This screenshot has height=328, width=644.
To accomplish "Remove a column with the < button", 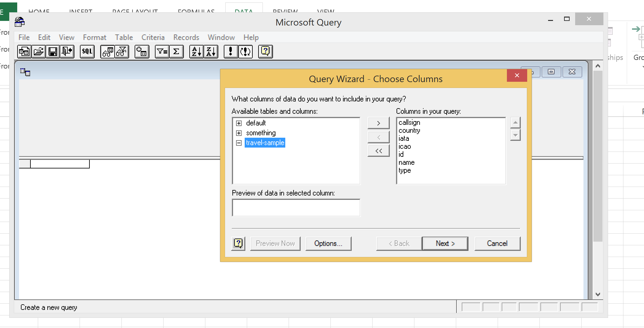I will [378, 137].
